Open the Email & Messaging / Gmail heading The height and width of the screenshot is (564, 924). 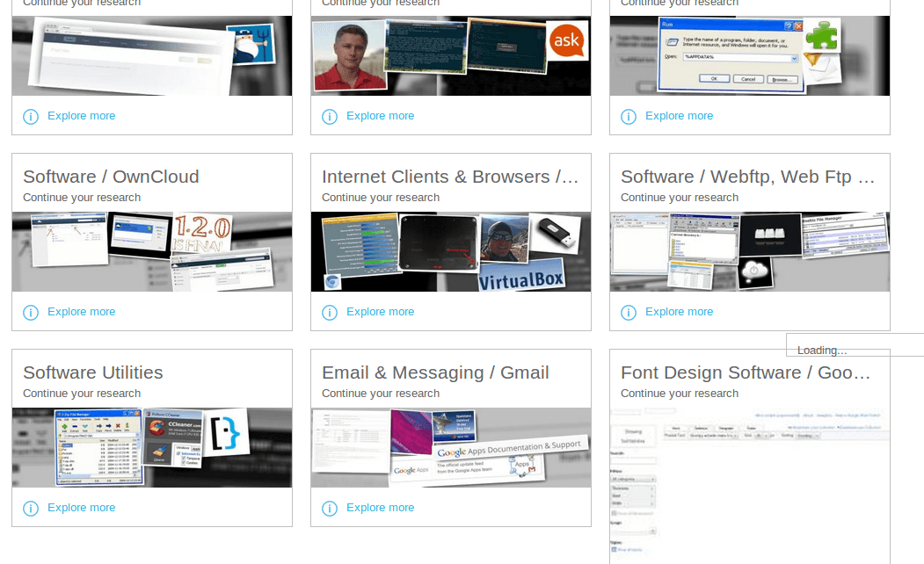click(x=435, y=372)
